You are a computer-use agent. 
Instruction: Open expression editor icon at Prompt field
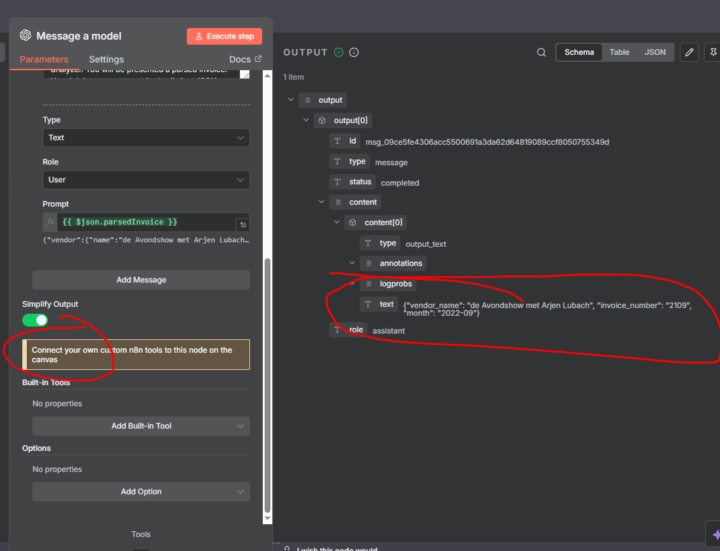[x=242, y=225]
